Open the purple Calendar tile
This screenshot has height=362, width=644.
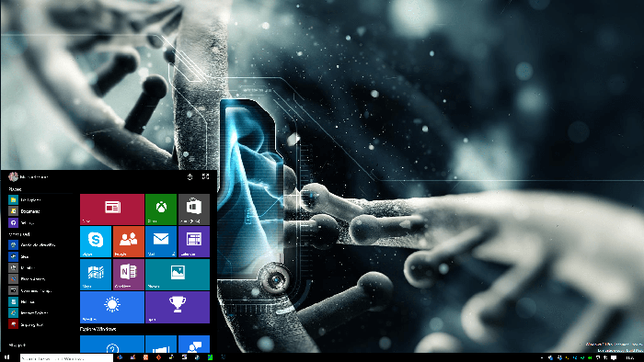[194, 242]
